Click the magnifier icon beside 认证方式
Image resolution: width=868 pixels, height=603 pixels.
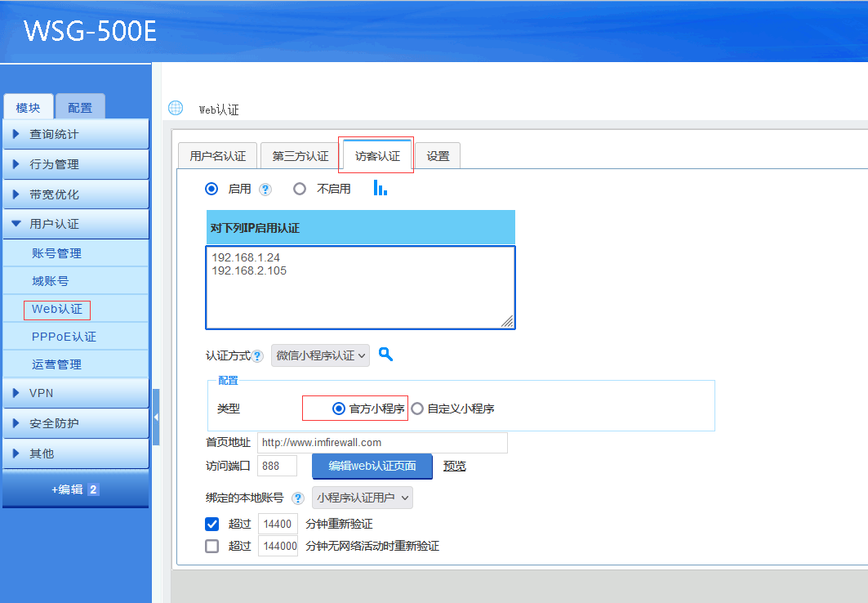click(386, 355)
